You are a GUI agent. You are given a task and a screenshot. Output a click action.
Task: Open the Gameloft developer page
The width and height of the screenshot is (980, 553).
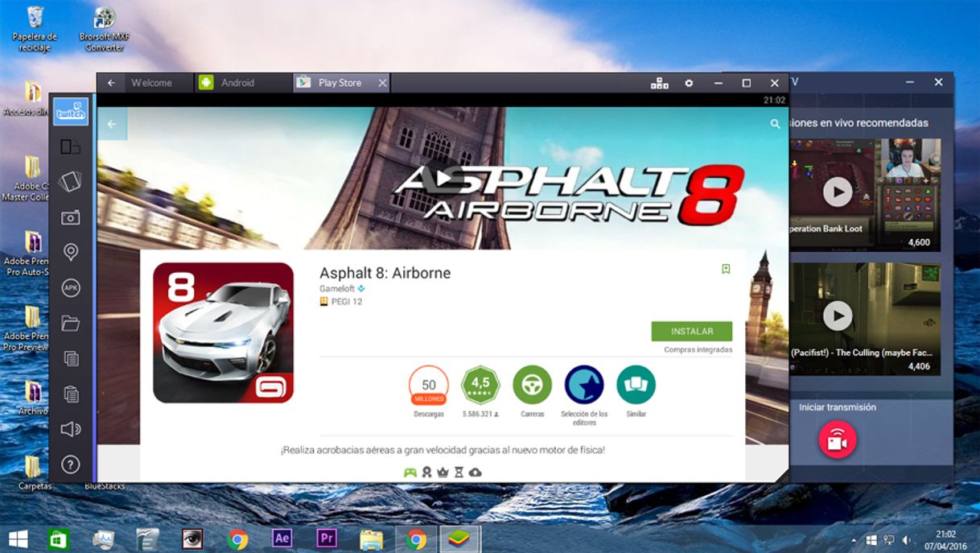click(x=336, y=287)
